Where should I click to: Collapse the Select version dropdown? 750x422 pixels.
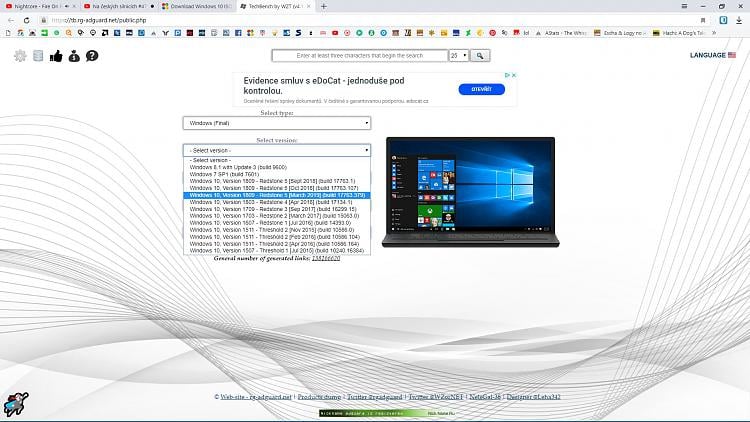[276, 150]
